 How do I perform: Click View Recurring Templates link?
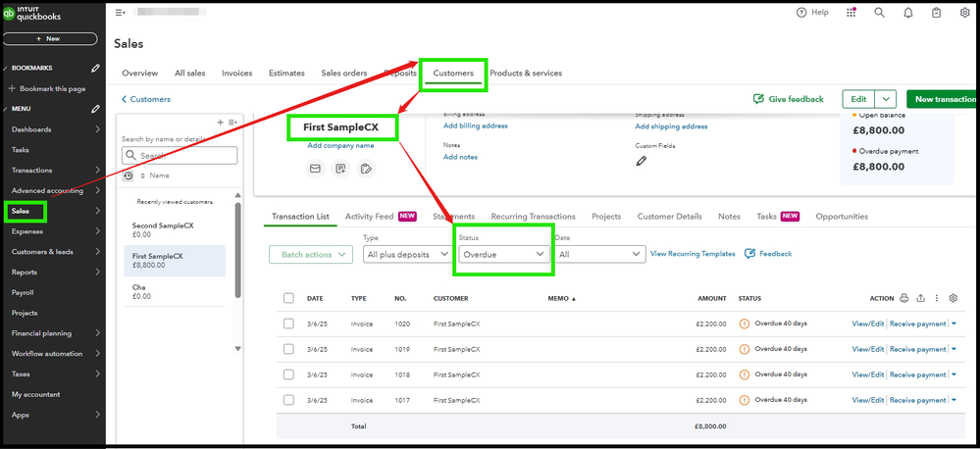click(x=693, y=254)
